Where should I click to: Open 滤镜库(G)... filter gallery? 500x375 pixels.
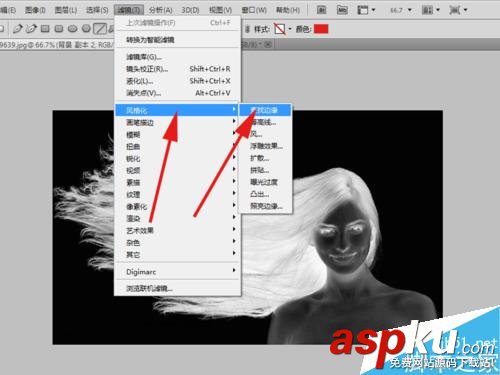(178, 57)
